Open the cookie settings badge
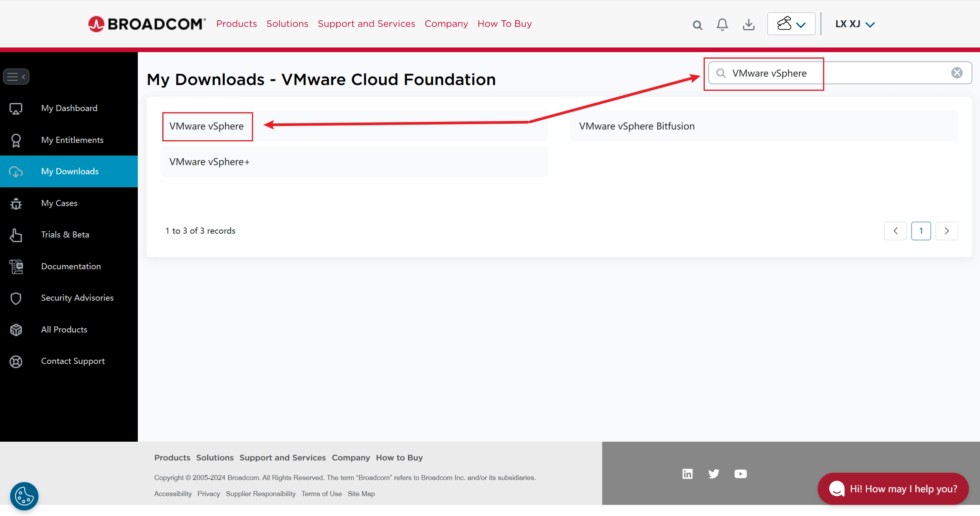This screenshot has width=980, height=516. [x=24, y=496]
